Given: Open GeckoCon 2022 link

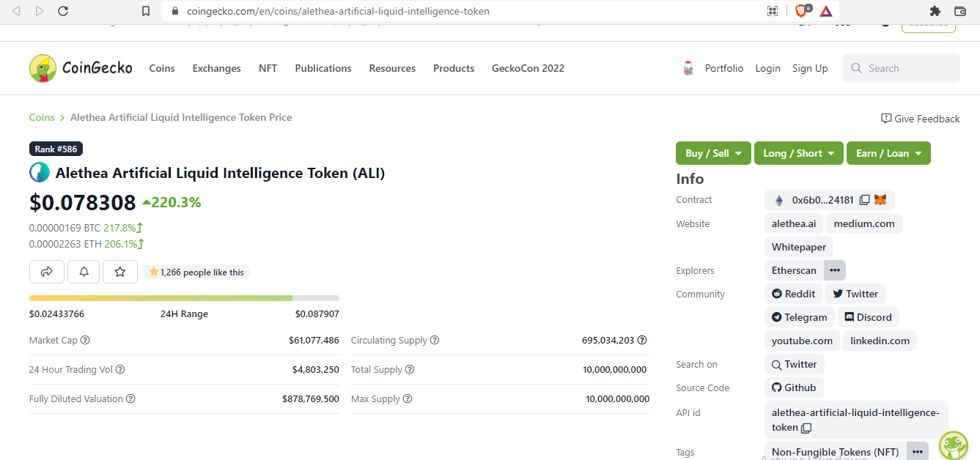Looking at the screenshot, I should [x=528, y=68].
